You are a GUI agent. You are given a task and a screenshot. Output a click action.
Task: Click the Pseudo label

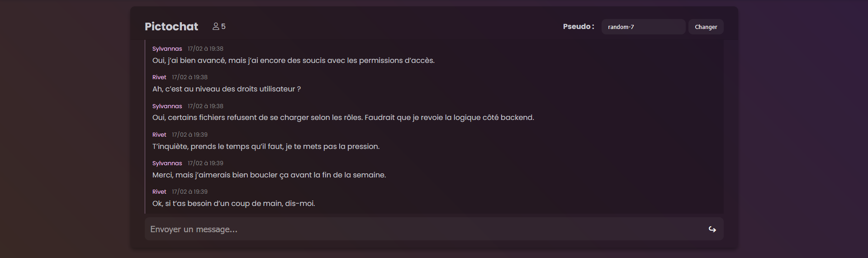579,26
